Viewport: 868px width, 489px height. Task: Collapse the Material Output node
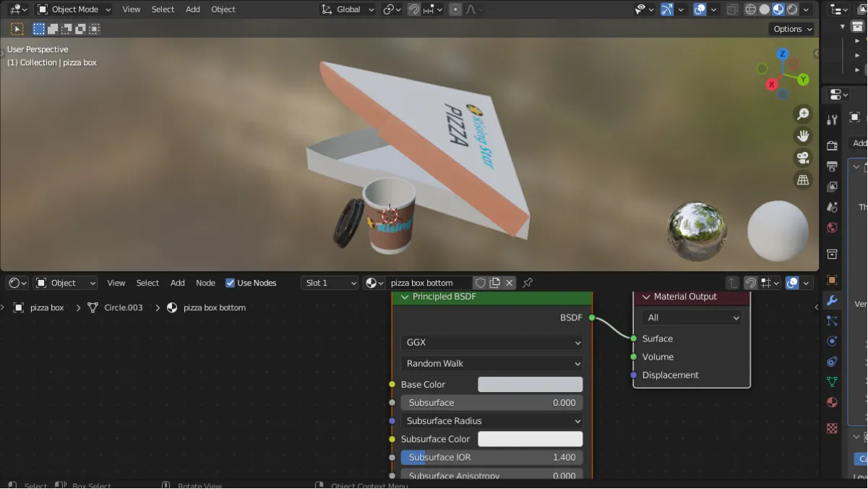[646, 297]
